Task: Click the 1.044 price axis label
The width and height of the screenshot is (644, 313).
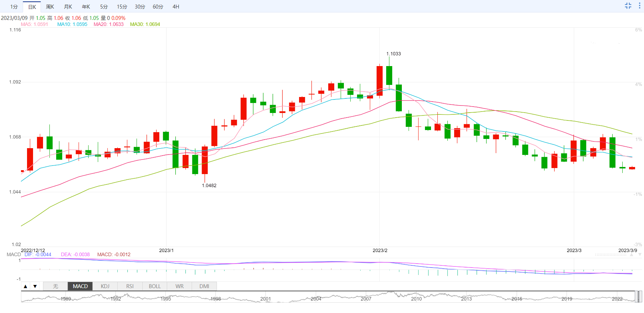Action: tap(15, 192)
